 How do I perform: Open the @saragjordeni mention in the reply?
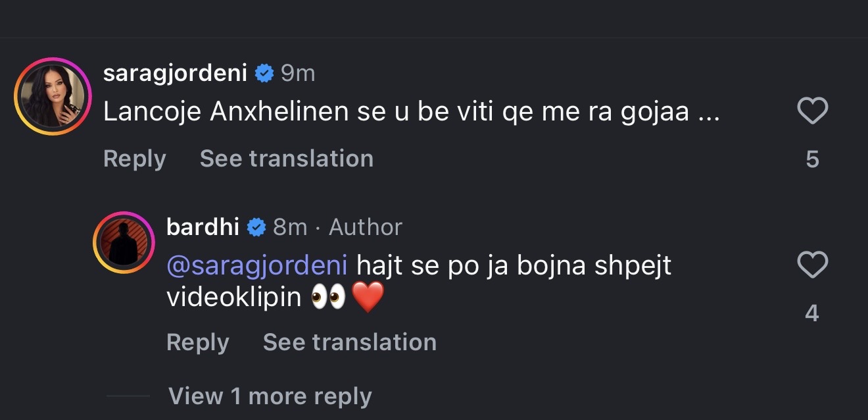256,266
